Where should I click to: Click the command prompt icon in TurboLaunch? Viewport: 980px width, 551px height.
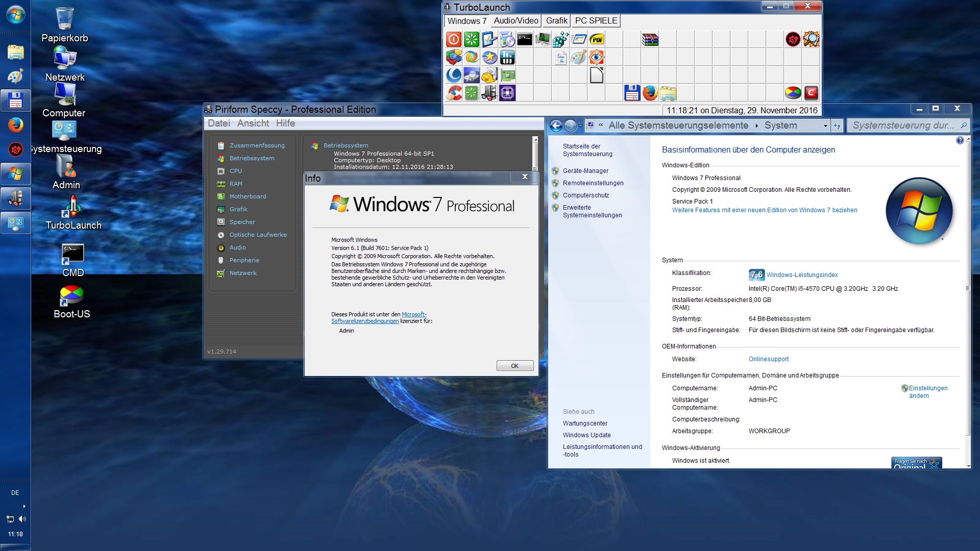(525, 39)
